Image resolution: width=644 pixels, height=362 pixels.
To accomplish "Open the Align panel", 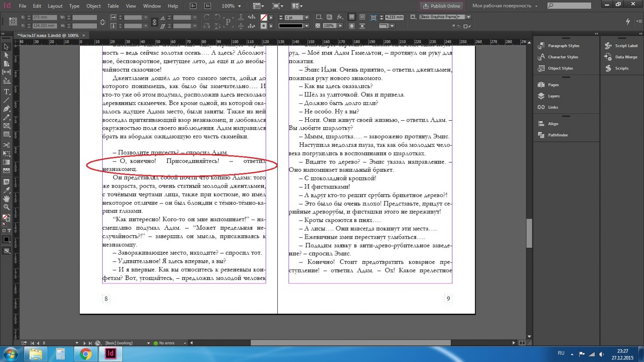I will point(548,124).
